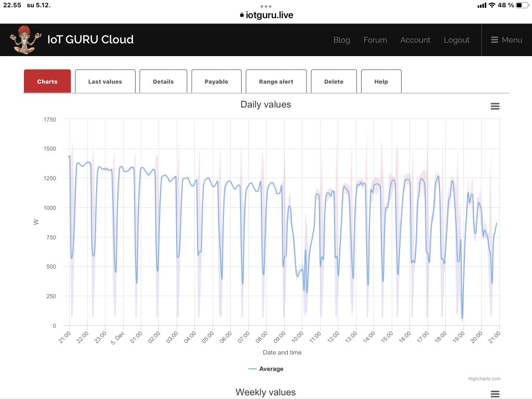The height and width of the screenshot is (399, 532).
Task: Open the Weekly values chart context menu
Action: 495,394
